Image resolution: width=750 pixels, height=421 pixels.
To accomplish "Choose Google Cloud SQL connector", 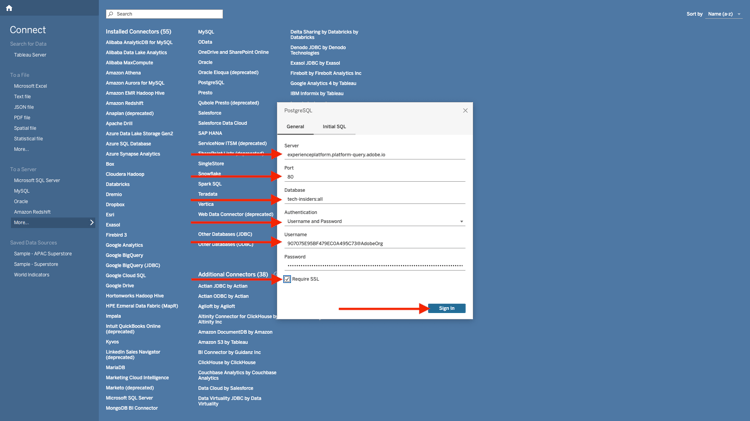I will (126, 276).
